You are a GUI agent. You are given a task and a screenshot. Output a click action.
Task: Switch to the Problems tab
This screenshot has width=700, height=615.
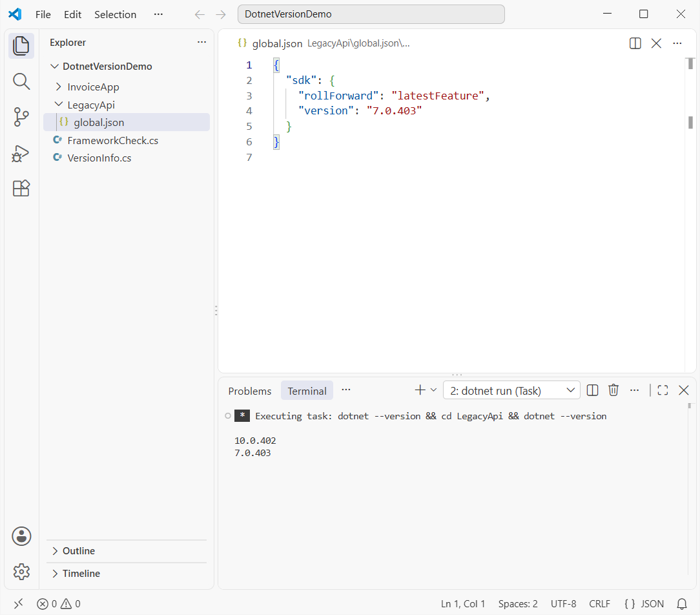click(249, 391)
